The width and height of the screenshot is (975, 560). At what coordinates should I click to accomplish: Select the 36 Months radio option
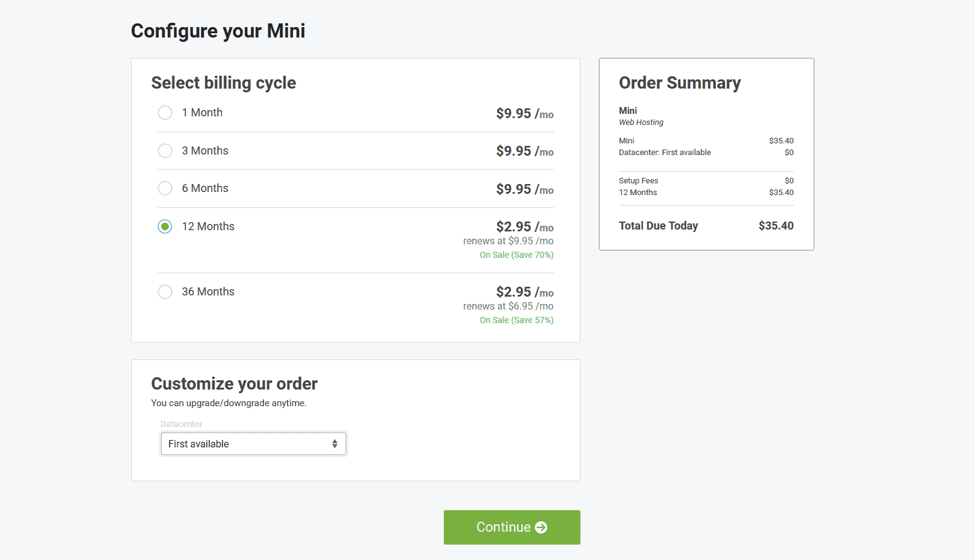click(165, 292)
